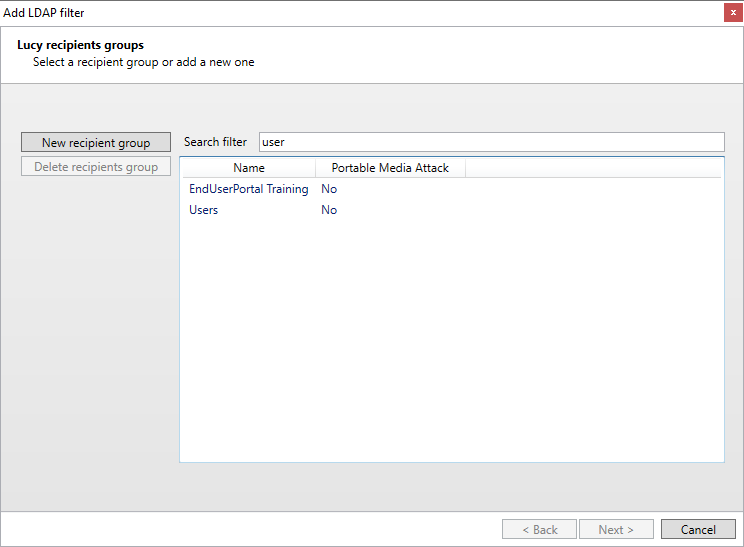This screenshot has height=547, width=744.
Task: Proceed with the Next button
Action: click(x=616, y=529)
